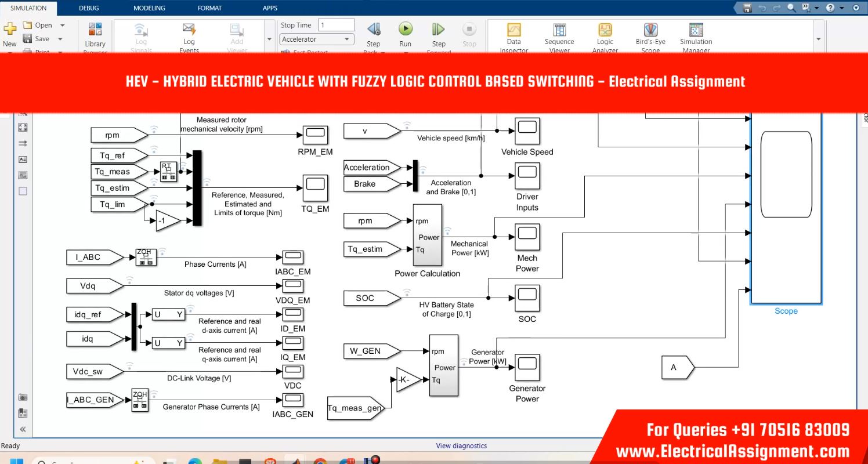Expand the Open file dropdown arrow
Image resolution: width=868 pixels, height=464 pixels.
62,26
